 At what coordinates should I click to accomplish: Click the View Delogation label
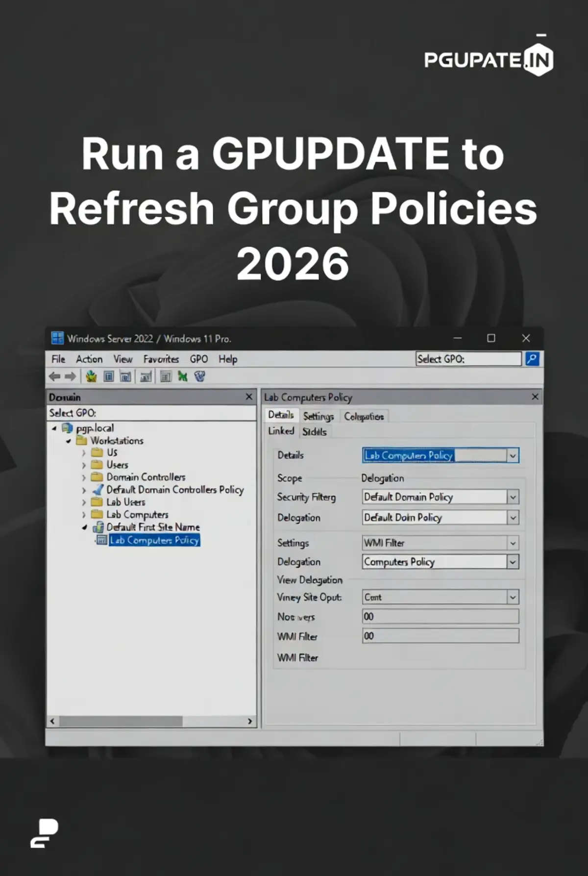click(x=310, y=580)
